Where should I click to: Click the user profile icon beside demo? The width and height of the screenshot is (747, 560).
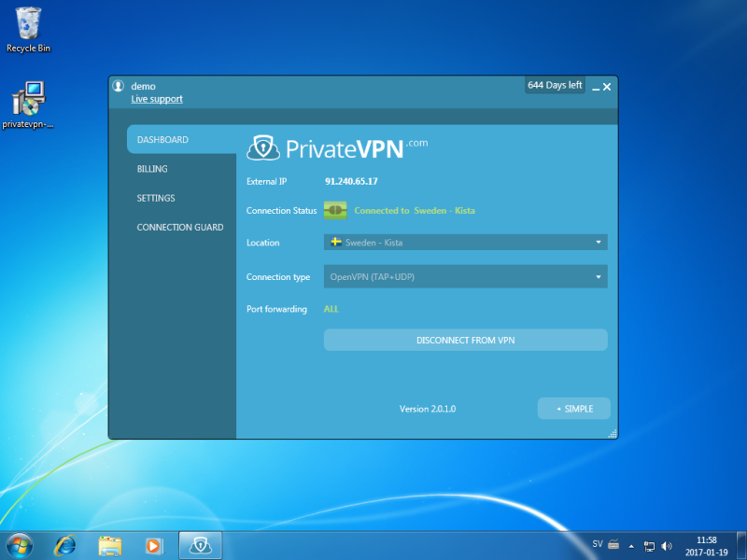pyautogui.click(x=119, y=86)
